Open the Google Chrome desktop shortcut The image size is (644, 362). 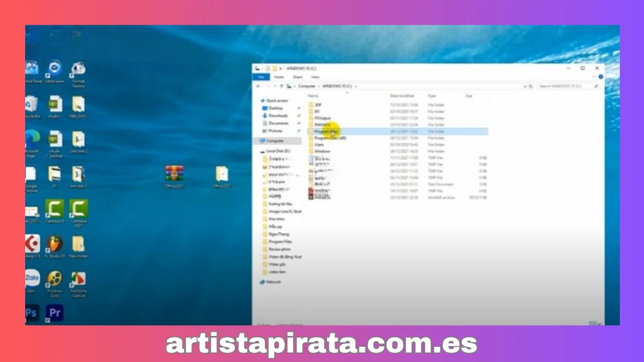click(x=31, y=180)
